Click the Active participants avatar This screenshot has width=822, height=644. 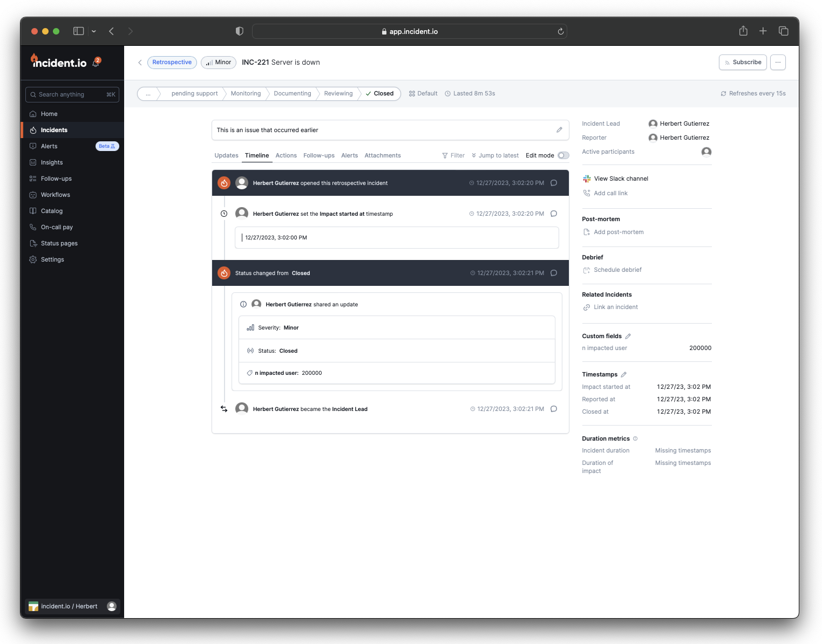coord(706,152)
